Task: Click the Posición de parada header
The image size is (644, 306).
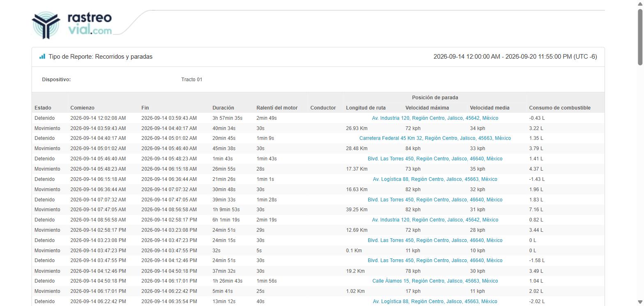Action: coord(435,98)
